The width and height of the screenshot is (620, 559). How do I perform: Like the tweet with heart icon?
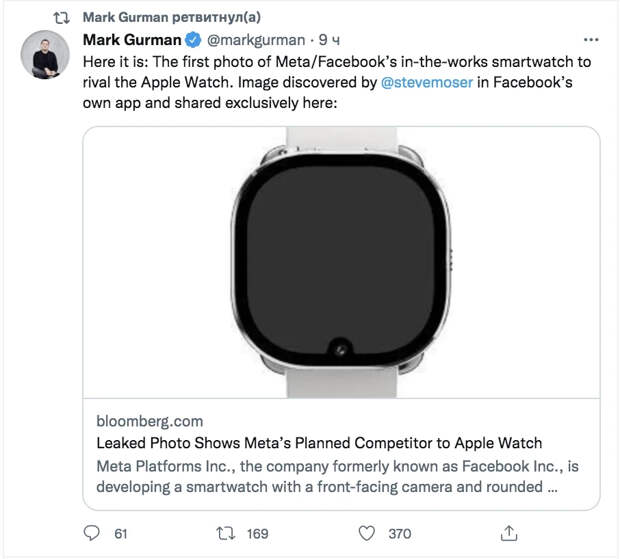click(x=367, y=533)
